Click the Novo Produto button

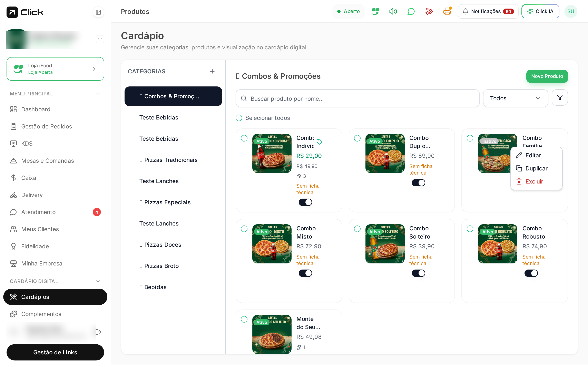pyautogui.click(x=547, y=76)
